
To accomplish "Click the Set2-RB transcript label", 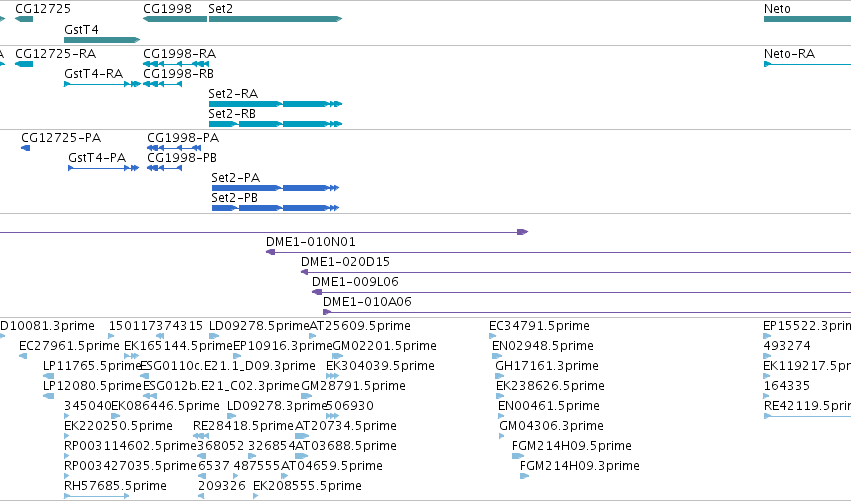I will [232, 114].
